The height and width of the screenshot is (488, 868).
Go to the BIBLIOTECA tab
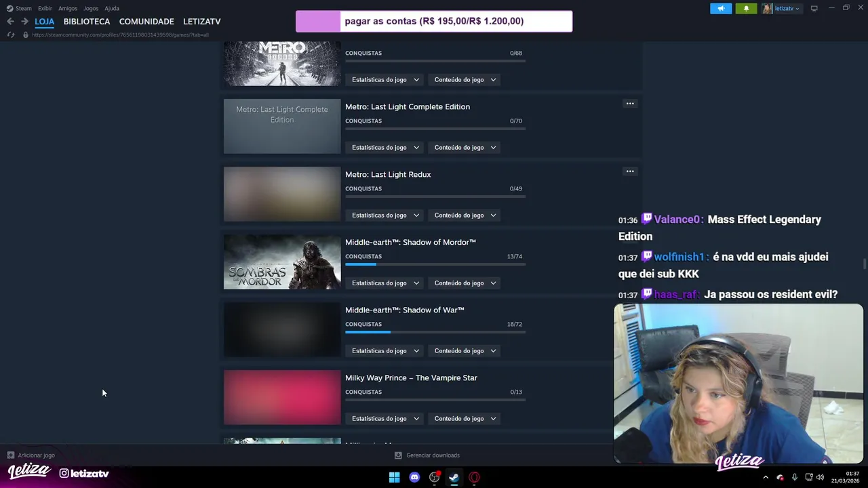click(87, 22)
